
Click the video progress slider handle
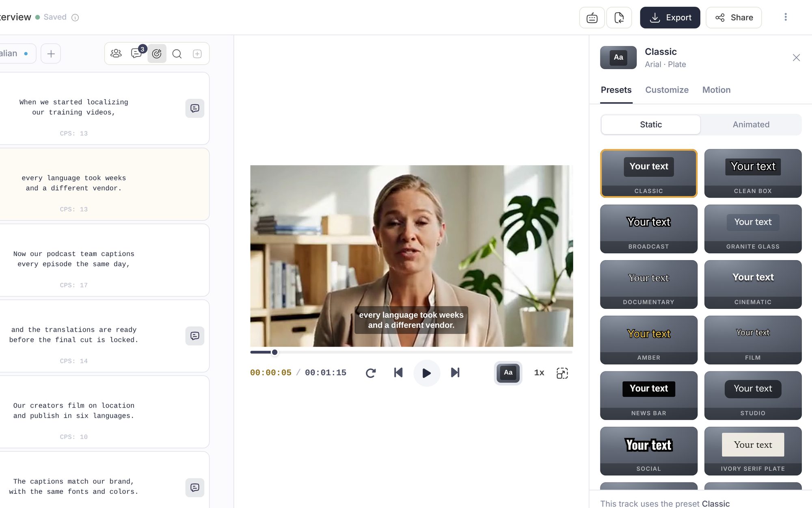(275, 352)
